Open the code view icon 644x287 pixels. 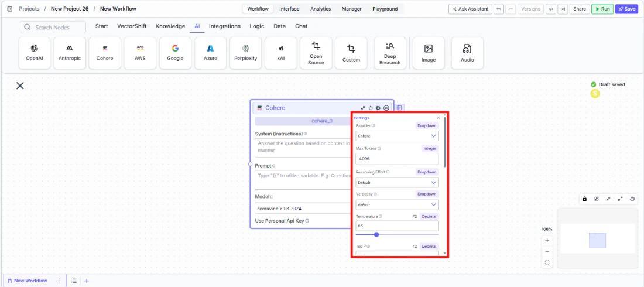[x=551, y=9]
